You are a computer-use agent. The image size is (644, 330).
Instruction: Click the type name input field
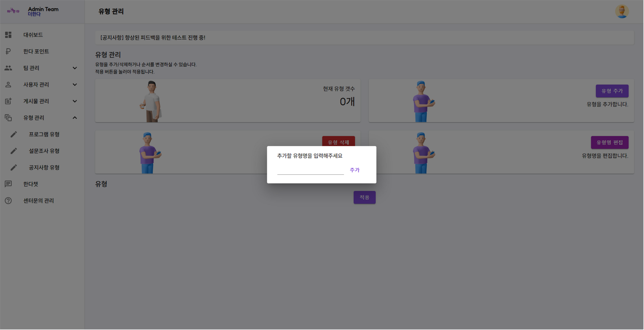pyautogui.click(x=310, y=171)
